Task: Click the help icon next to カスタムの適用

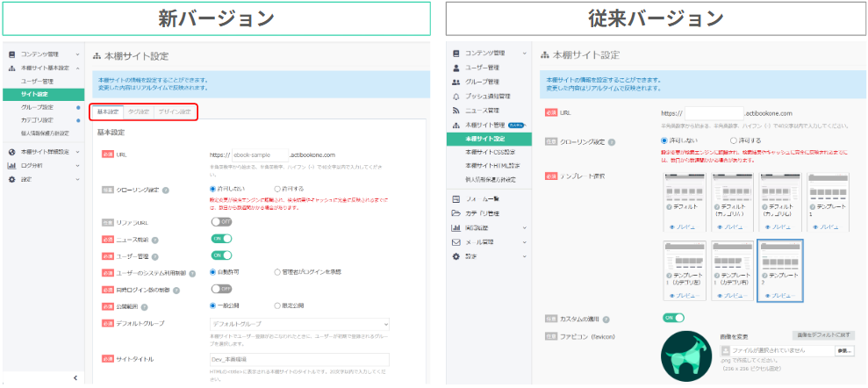Action: pos(611,319)
